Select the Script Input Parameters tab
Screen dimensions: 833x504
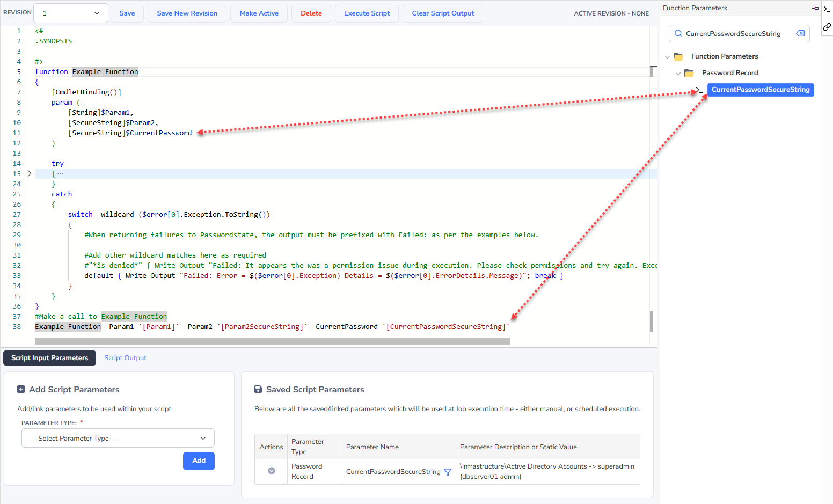[50, 358]
